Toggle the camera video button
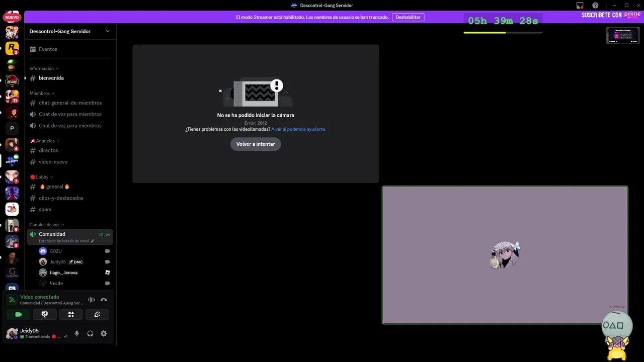This screenshot has width=644, height=362. [19, 314]
